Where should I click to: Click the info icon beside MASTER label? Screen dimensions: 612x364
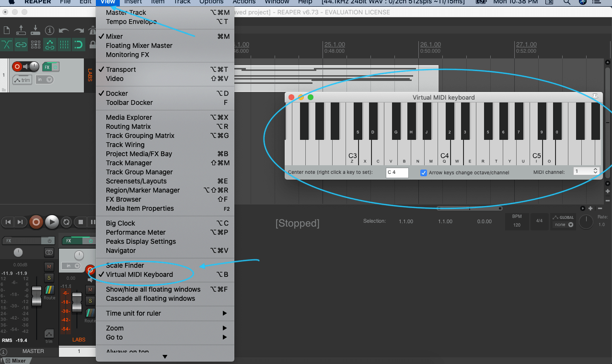click(4, 352)
